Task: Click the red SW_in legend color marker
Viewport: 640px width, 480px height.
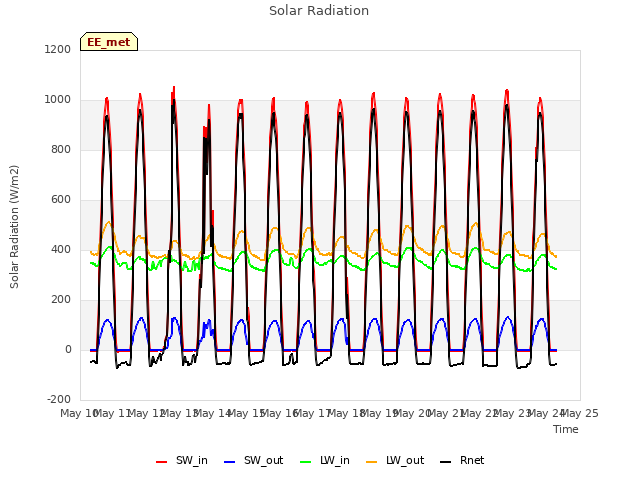Action: pos(162,462)
